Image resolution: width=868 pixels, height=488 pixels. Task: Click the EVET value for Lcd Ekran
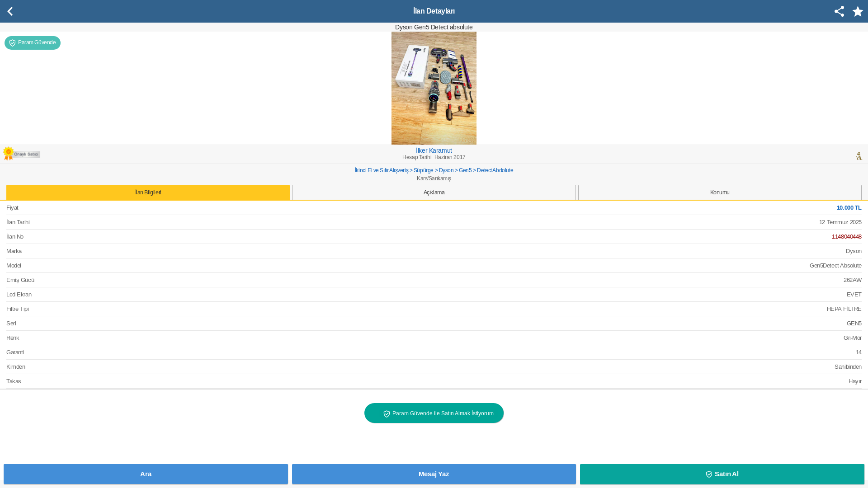[854, 295]
